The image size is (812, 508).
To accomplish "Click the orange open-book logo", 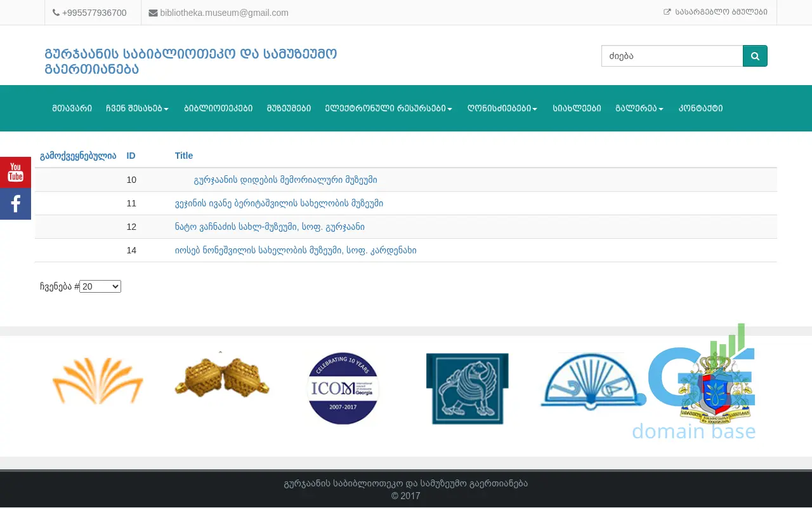I will [x=98, y=381].
